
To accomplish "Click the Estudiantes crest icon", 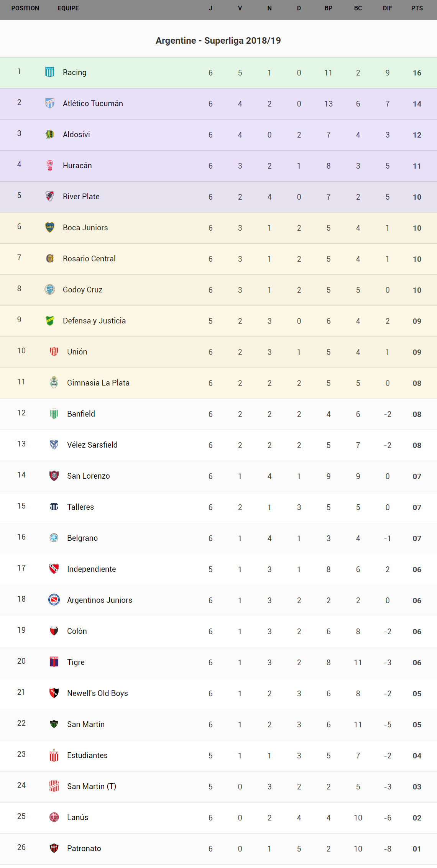I will click(54, 755).
